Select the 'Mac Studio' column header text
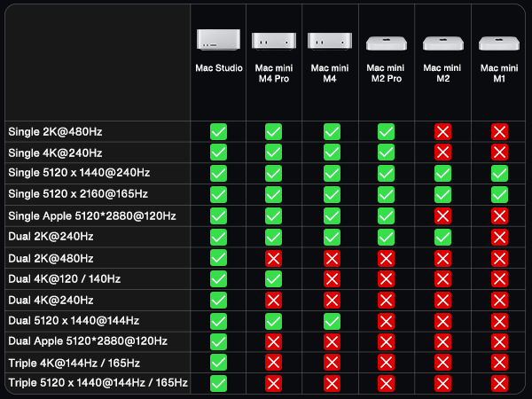 click(x=219, y=68)
